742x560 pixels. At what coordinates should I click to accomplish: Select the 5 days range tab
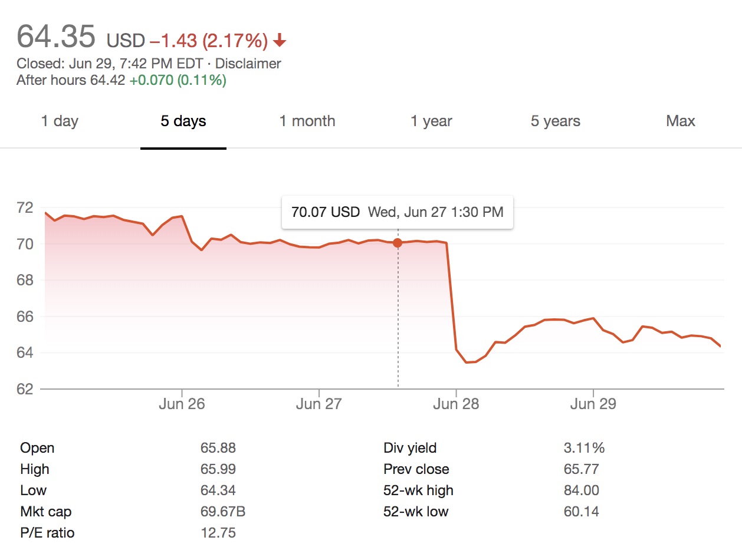[x=183, y=121]
